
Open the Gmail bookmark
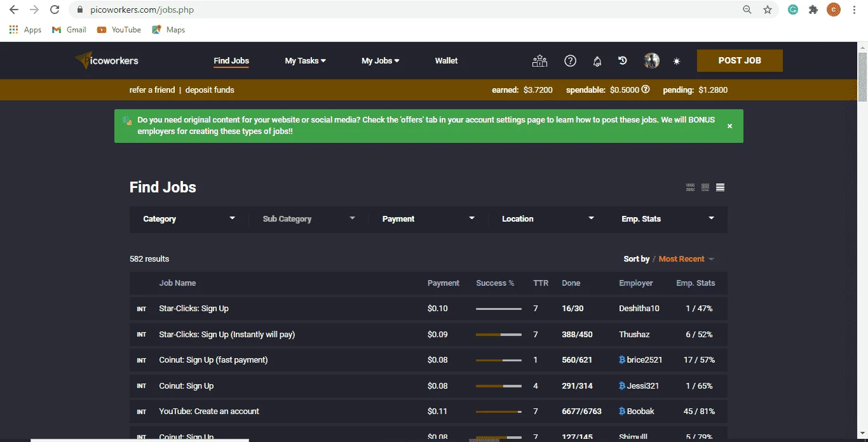click(x=69, y=30)
